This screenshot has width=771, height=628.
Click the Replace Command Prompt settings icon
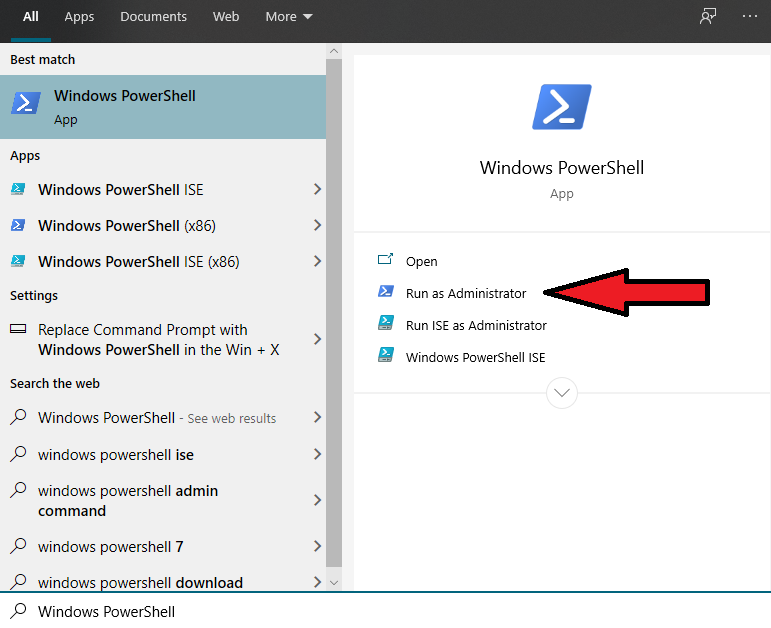click(18, 329)
